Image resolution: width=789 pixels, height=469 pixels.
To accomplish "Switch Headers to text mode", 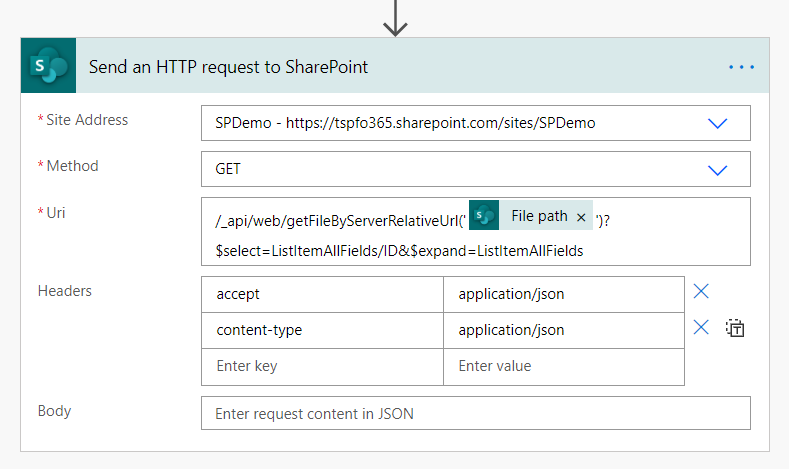I will pyautogui.click(x=735, y=328).
